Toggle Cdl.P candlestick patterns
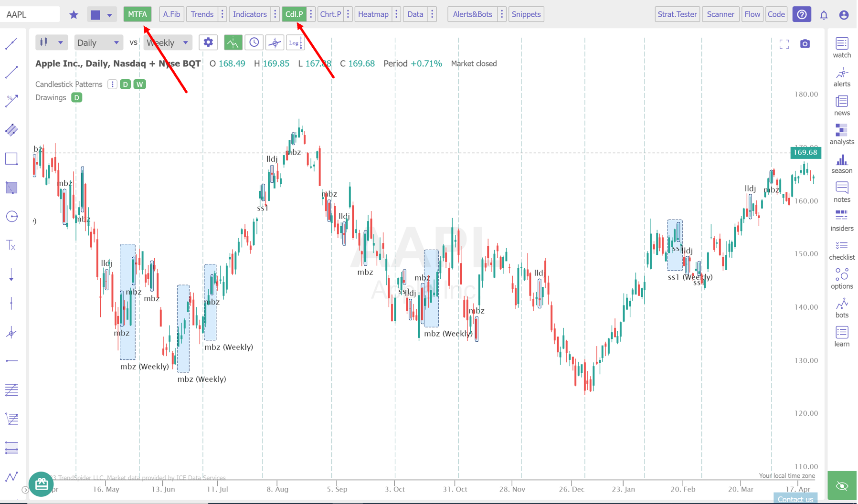The width and height of the screenshot is (858, 504). pos(294,14)
